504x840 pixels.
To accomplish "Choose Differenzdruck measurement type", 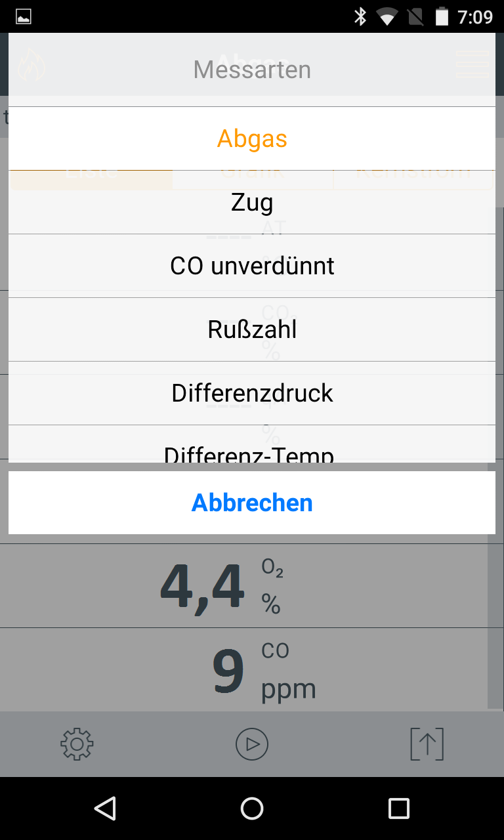I will tap(252, 393).
